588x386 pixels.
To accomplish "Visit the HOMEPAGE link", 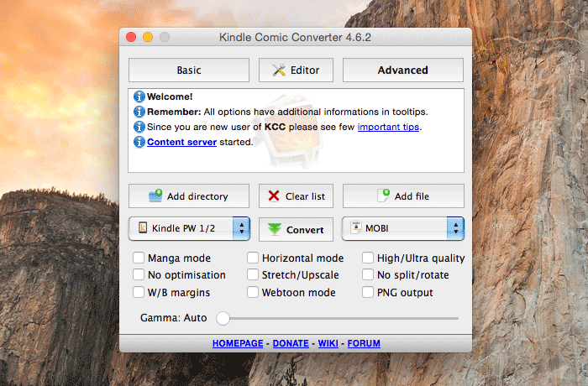I will pos(238,343).
